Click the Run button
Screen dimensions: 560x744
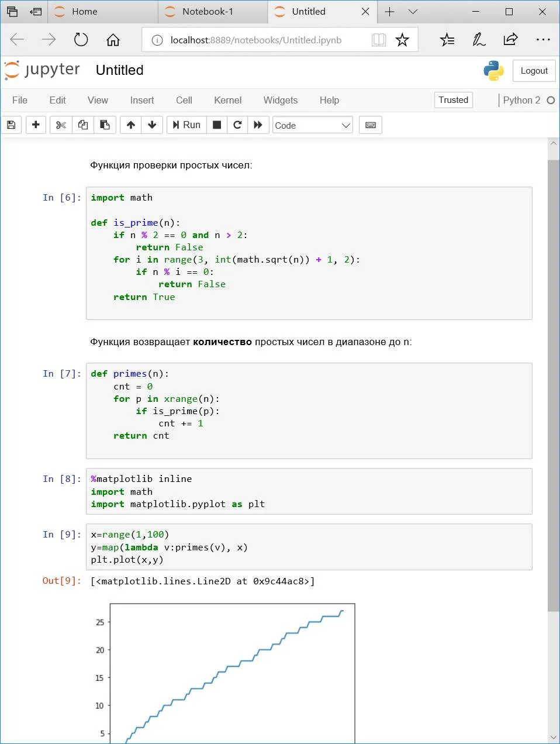pyautogui.click(x=186, y=125)
